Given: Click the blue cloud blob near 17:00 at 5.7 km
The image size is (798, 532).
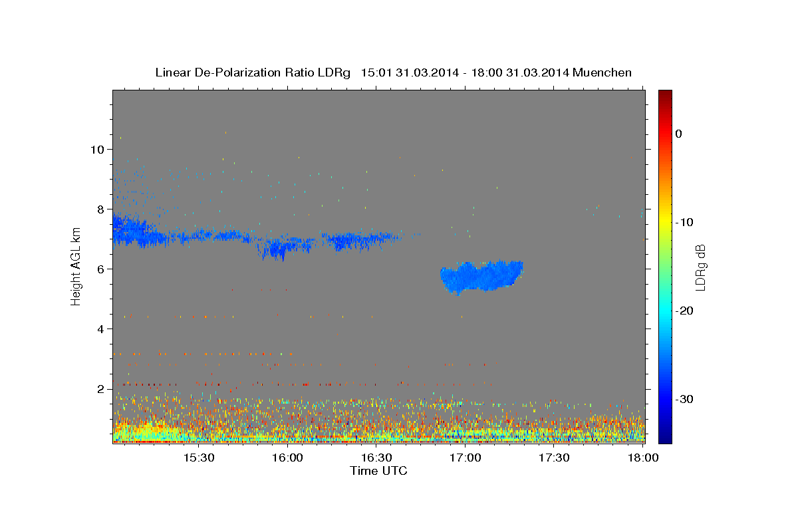Looking at the screenshot, I should point(481,277).
